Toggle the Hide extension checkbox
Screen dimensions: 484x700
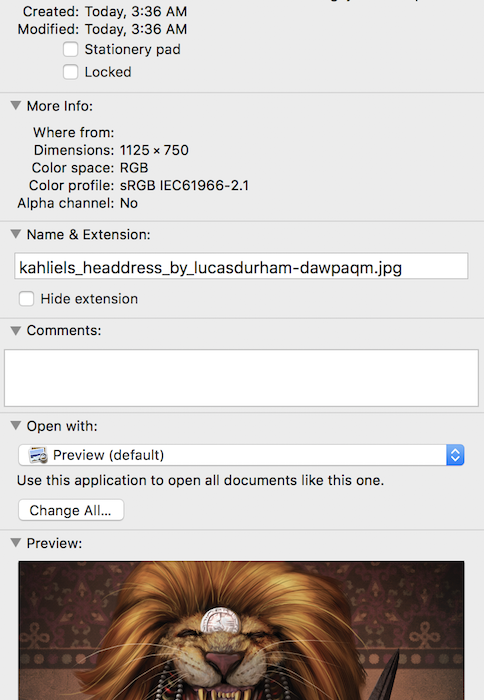tap(26, 299)
